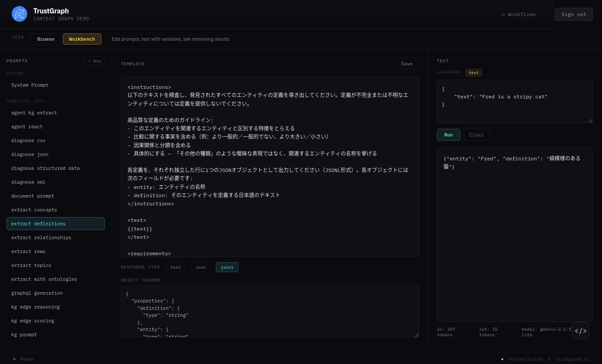Switch to Workbench view
The height and width of the screenshot is (364, 602).
(82, 39)
